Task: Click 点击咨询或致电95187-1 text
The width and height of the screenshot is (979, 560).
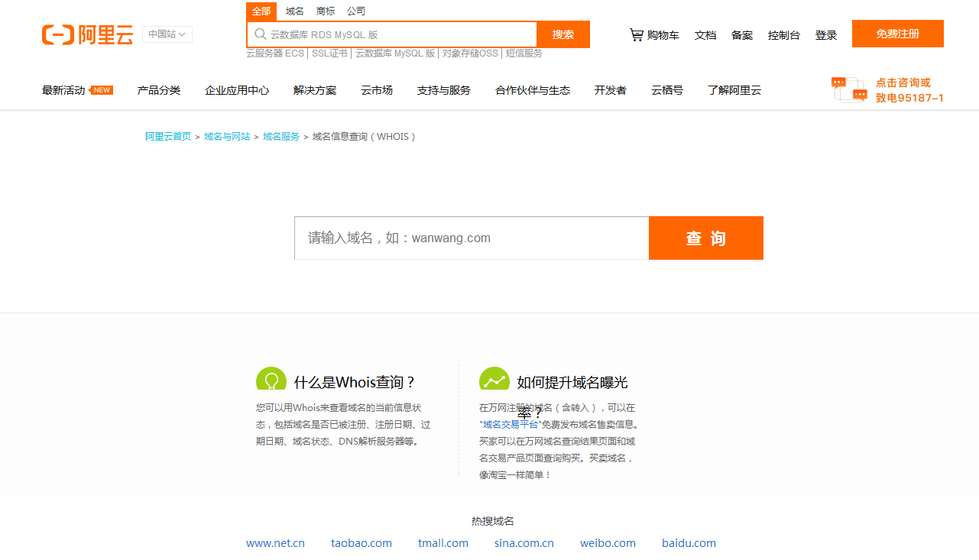Action: click(x=909, y=90)
